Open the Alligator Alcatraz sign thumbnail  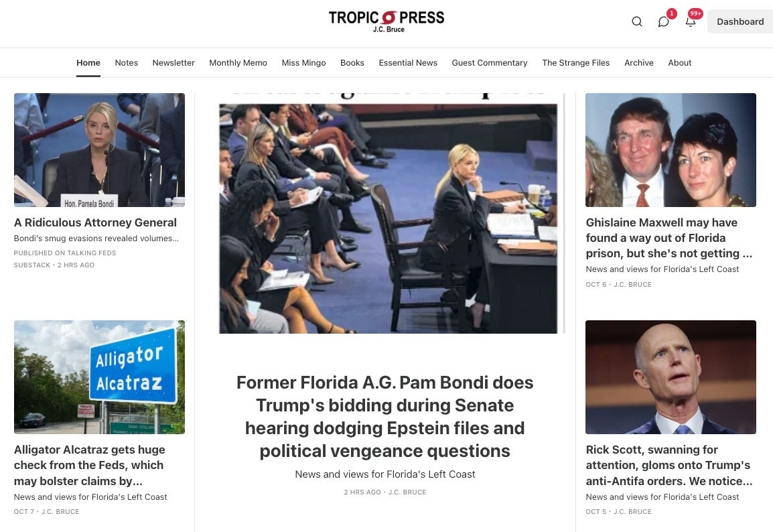coord(100,377)
